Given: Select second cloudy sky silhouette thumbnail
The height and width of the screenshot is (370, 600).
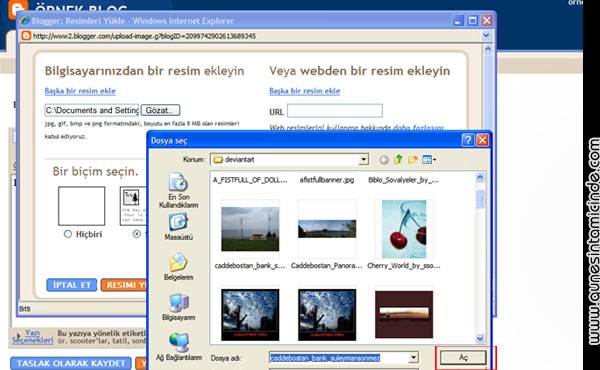Looking at the screenshot, I should 327,315.
